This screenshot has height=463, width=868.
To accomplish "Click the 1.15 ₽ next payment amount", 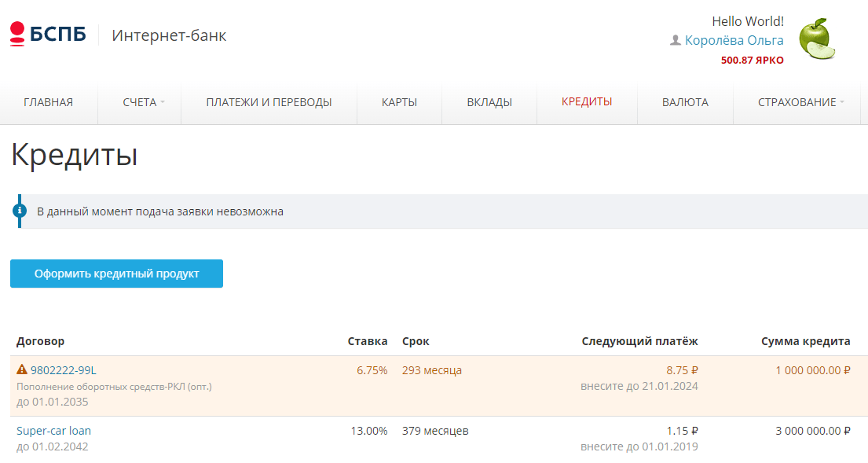I will coord(682,430).
